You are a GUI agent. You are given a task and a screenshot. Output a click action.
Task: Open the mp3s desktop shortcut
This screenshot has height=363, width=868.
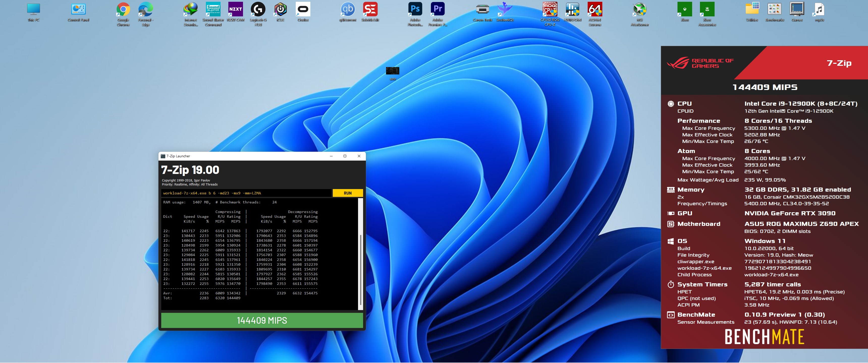(819, 12)
